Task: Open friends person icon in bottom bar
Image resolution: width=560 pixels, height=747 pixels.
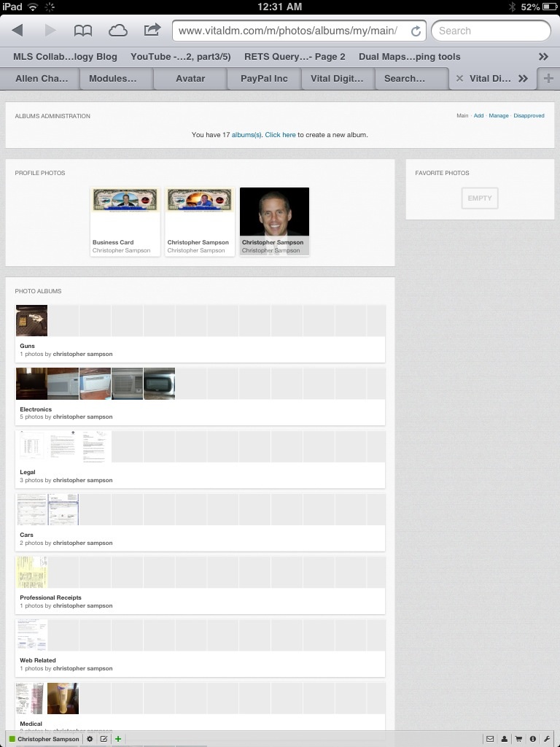Action: coord(505,739)
